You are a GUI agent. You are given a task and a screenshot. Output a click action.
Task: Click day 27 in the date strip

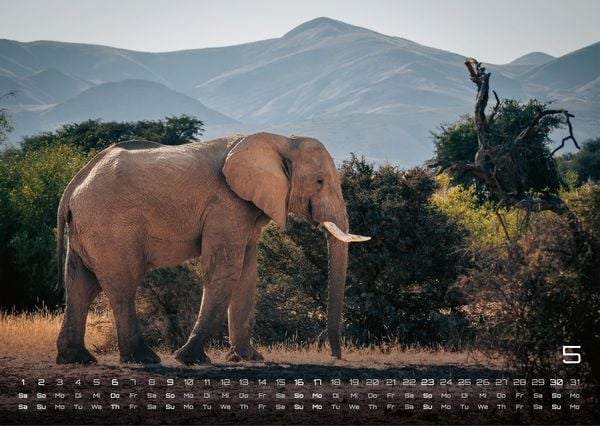[x=501, y=382]
